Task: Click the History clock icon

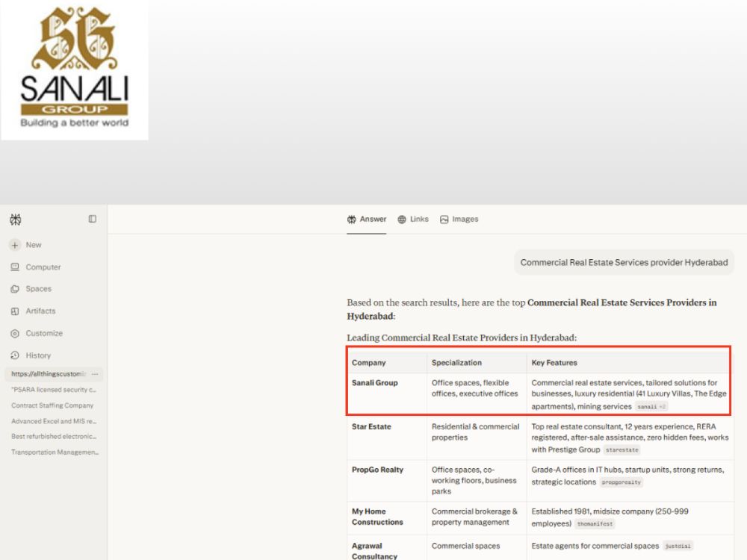Action: 15,355
